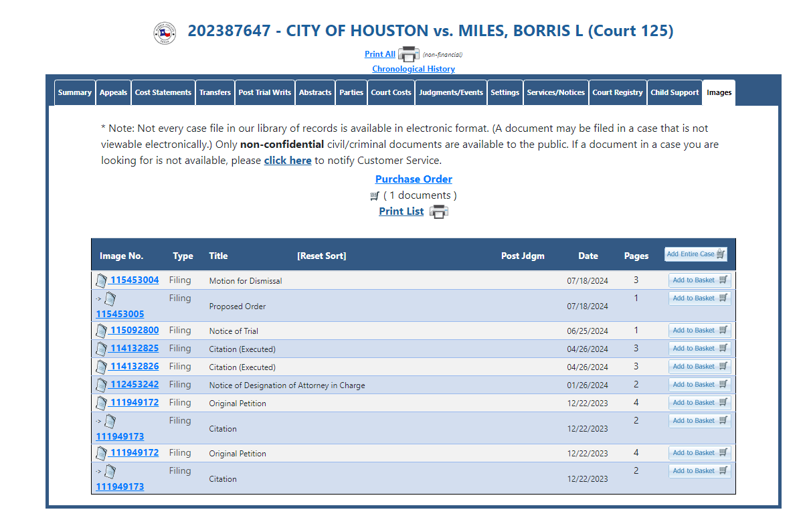Image resolution: width=807 pixels, height=532 pixels.
Task: Add Proposed Order to basket
Action: click(x=699, y=298)
